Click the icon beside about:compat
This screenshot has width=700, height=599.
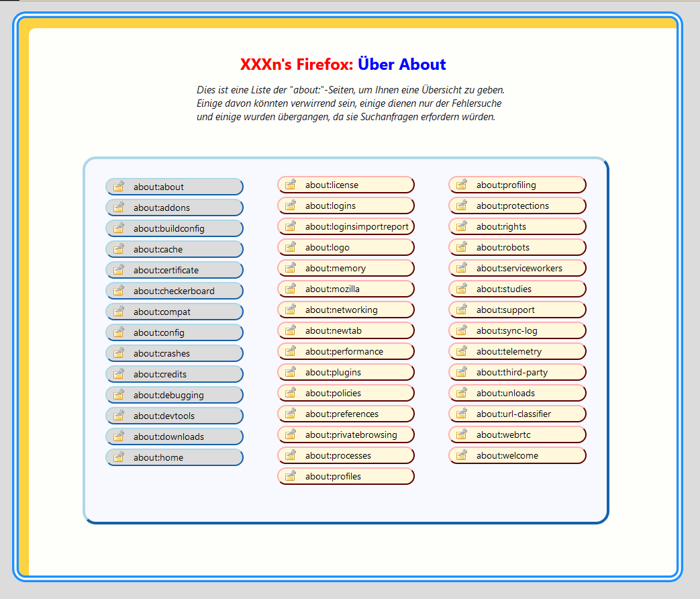[118, 312]
